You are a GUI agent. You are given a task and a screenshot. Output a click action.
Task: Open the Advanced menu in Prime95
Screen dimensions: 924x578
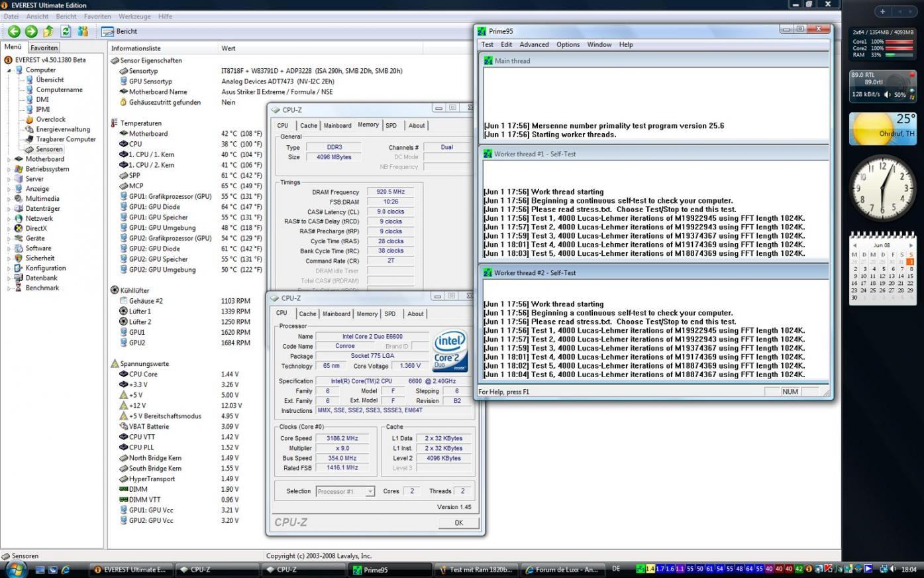pos(534,44)
